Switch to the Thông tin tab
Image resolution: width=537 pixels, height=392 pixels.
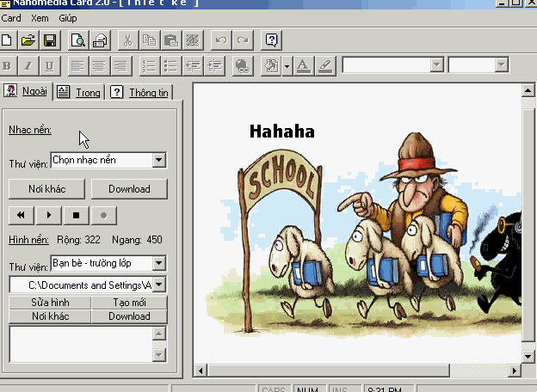pyautogui.click(x=139, y=92)
